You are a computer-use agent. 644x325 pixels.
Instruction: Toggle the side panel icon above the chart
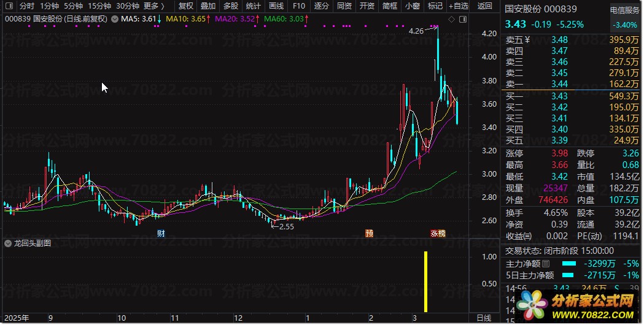[x=462, y=20]
